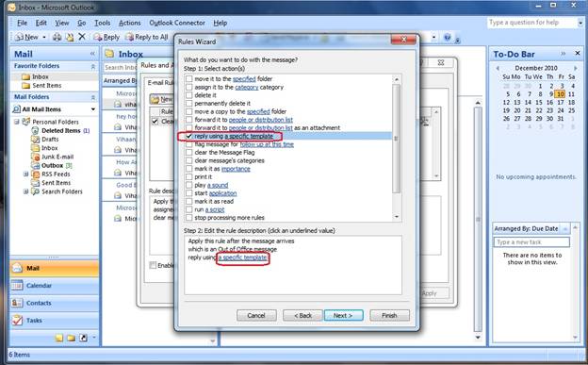Check the 'delete it' action checkbox

189,95
